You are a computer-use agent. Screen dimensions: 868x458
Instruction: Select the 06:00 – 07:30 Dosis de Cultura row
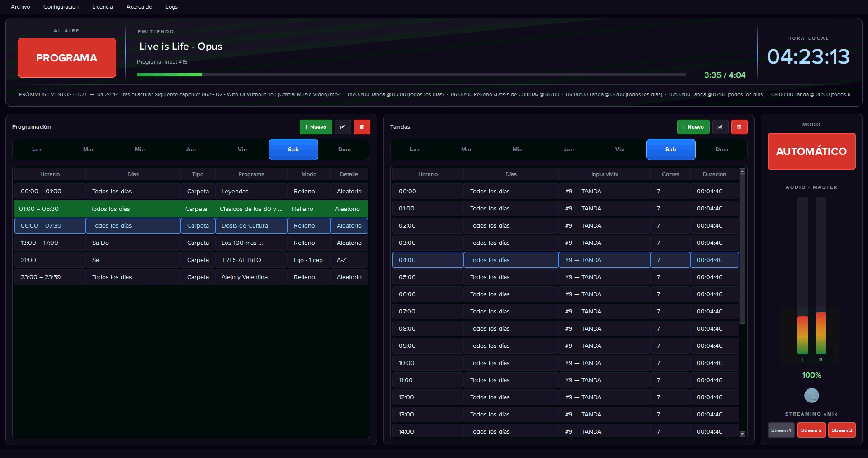(191, 226)
